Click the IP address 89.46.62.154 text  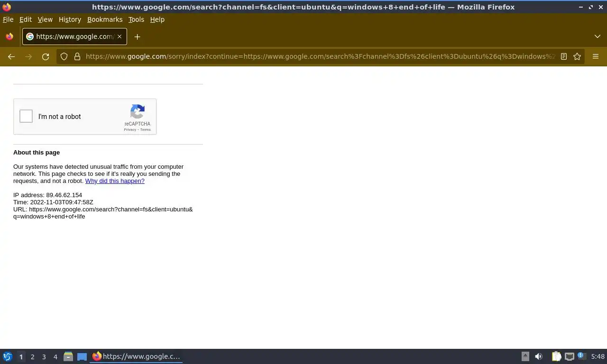pyautogui.click(x=47, y=195)
